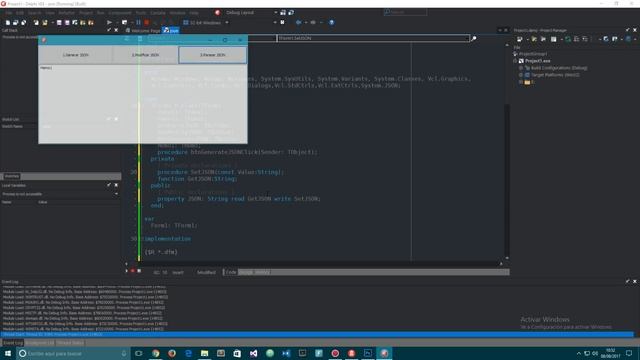The height and width of the screenshot is (360, 640).
Task: Open the Project menu
Action: click(86, 13)
